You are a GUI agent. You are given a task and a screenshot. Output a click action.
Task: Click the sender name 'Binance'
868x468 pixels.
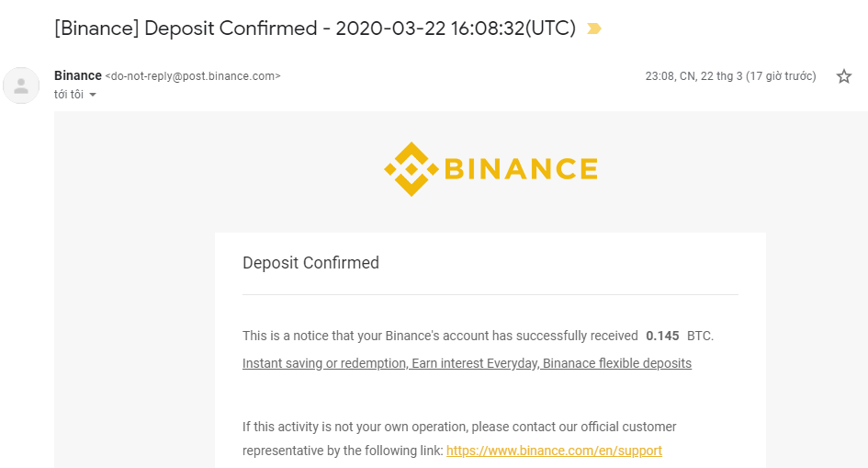pos(78,75)
